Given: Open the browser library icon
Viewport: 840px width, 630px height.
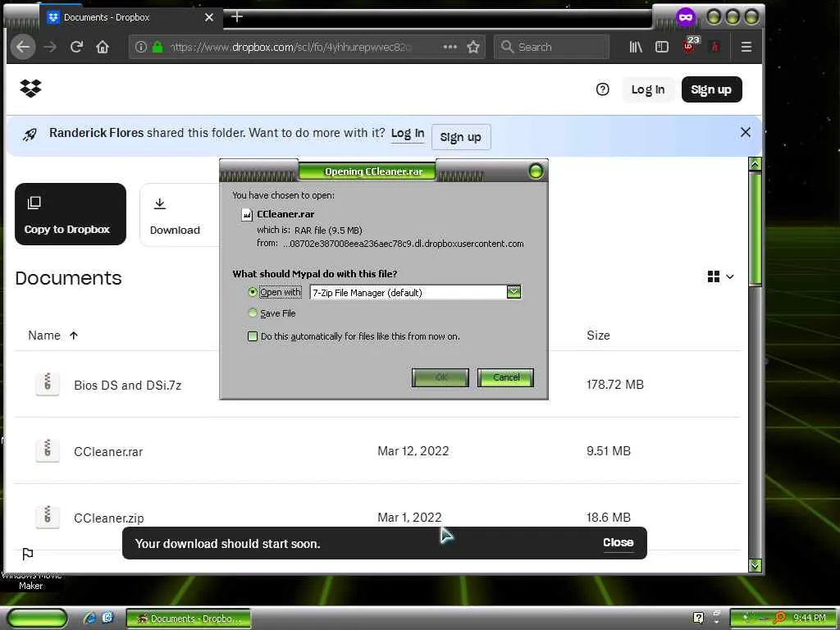Looking at the screenshot, I should pos(636,47).
